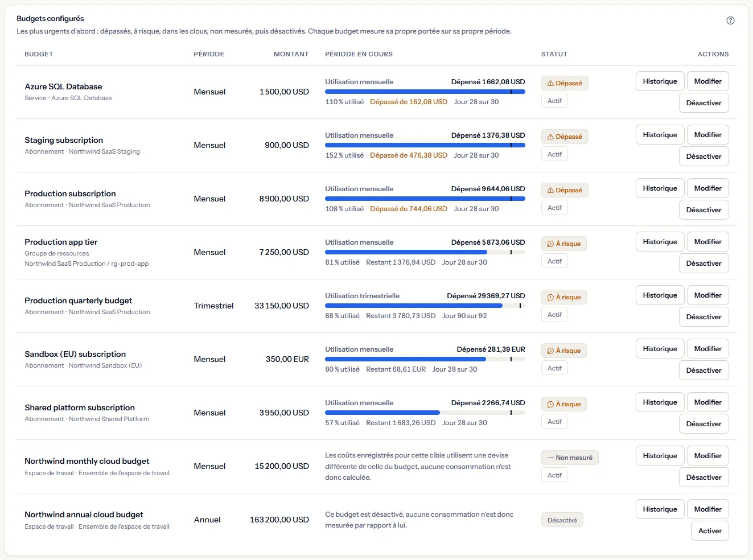View Historique for Shared platform subscription
The image size is (753, 560).
click(660, 402)
